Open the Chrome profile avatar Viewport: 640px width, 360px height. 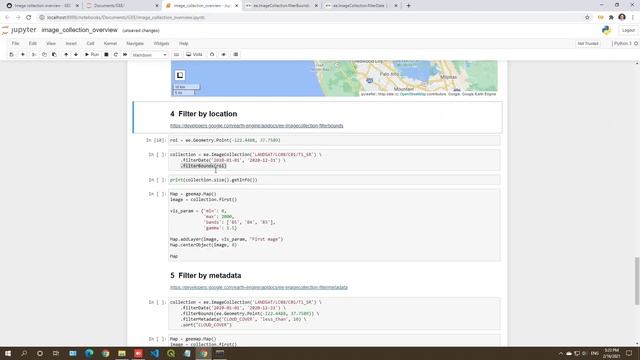coord(622,17)
